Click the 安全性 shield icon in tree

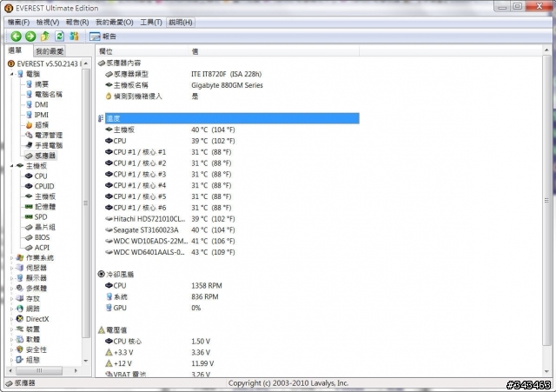20,349
